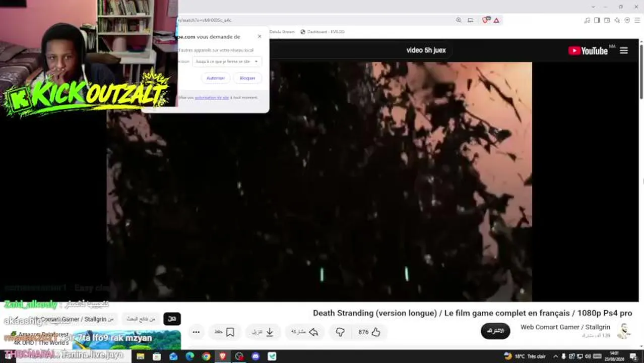The image size is (644, 363).
Task: Open File Explorer from the taskbar
Action: coord(140,356)
